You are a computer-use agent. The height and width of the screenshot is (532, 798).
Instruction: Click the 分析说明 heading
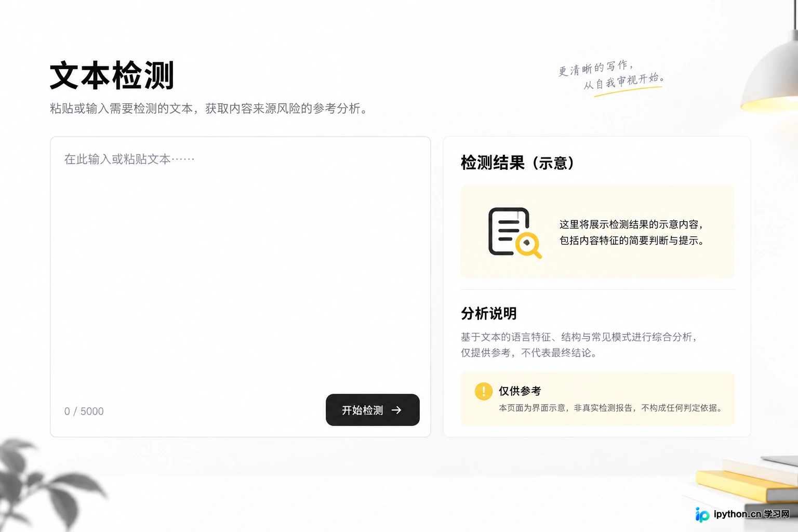pos(489,314)
